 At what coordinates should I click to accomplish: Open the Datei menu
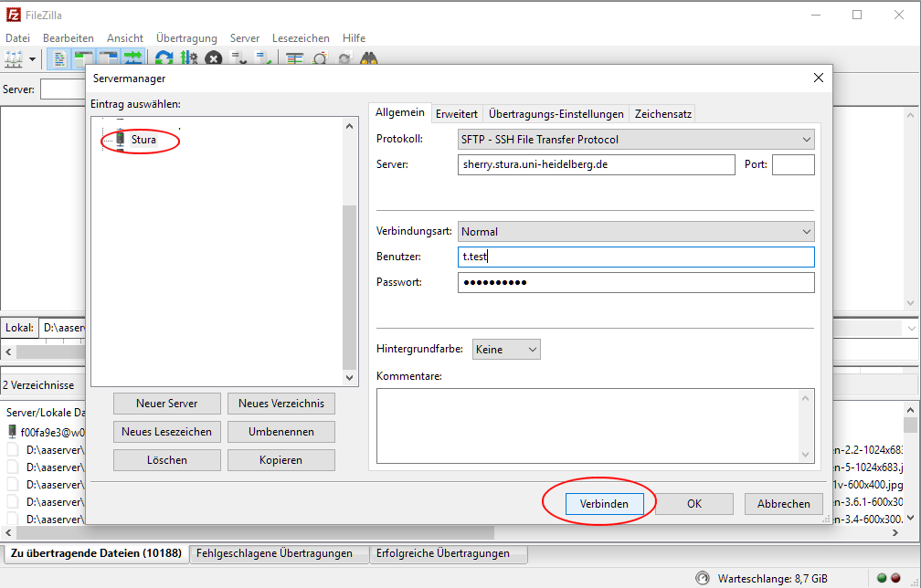(x=17, y=38)
